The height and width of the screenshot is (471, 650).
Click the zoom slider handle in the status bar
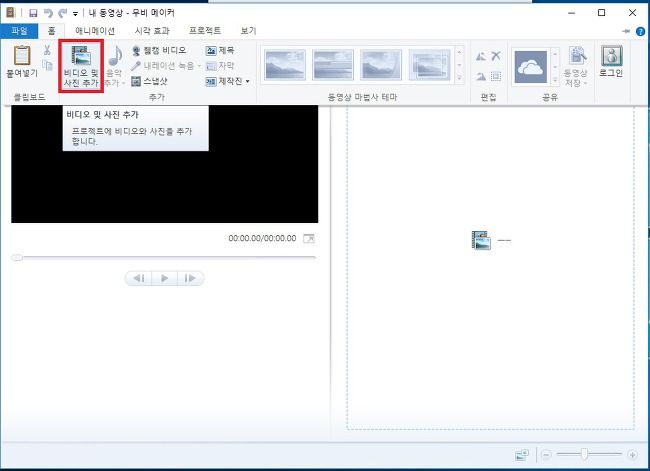[585, 454]
